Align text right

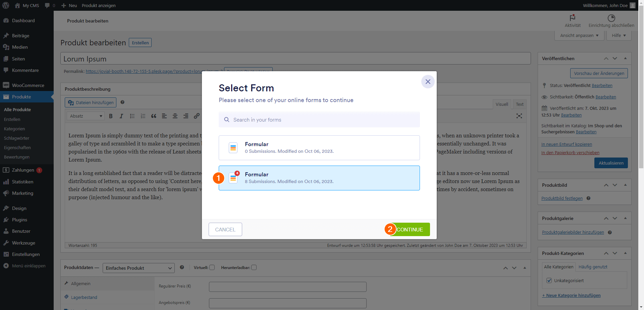click(186, 116)
